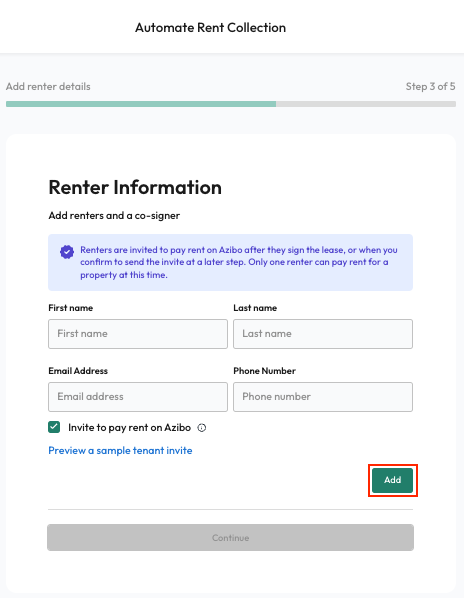Click the green filled part of progress bar
The image size is (464, 598).
coord(141,104)
